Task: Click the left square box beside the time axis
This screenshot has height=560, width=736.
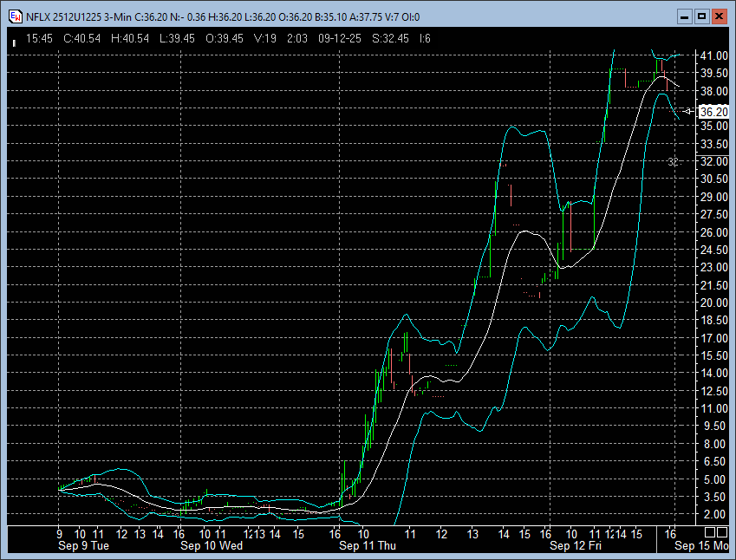Action: click(x=710, y=532)
